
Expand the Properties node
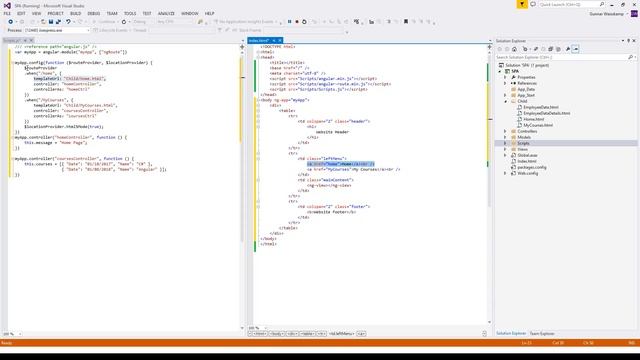coord(505,77)
